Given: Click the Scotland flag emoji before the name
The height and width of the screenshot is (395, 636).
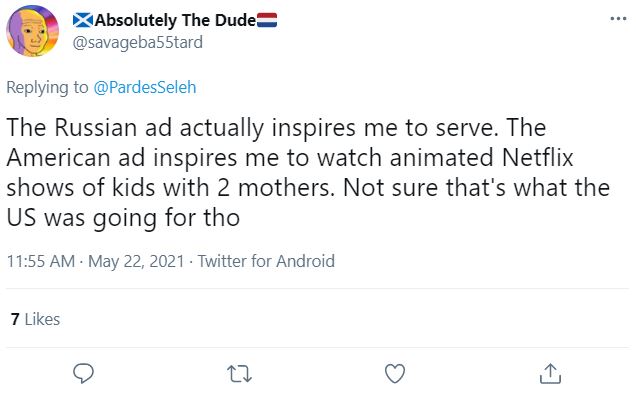Looking at the screenshot, I should click(x=83, y=20).
